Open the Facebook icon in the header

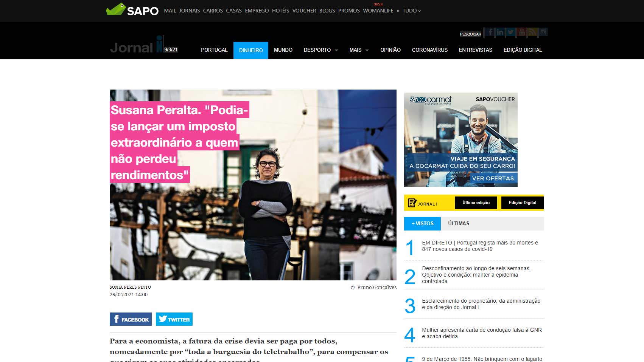(x=489, y=32)
